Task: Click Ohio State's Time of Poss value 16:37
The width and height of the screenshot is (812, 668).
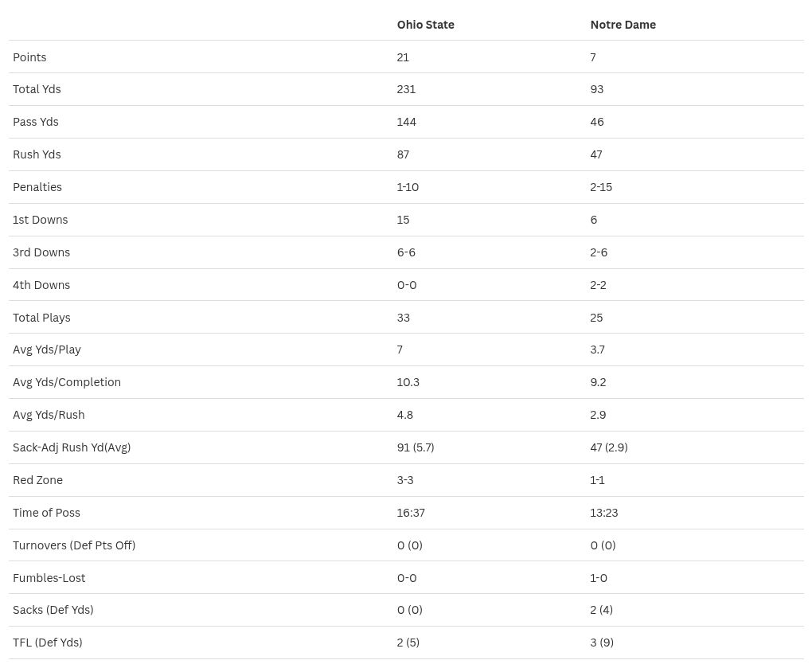Action: pyautogui.click(x=411, y=513)
